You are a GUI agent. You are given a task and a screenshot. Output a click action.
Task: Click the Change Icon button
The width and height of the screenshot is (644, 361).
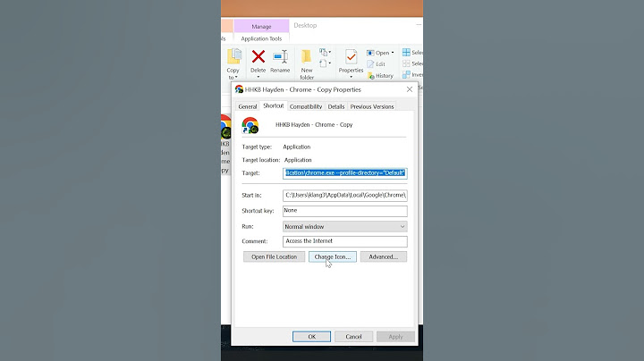click(x=333, y=256)
